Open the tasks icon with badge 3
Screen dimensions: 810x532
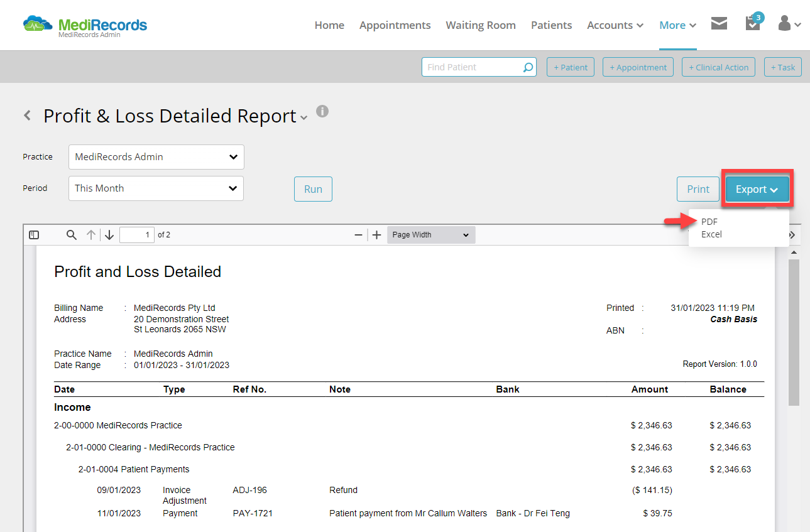point(753,22)
